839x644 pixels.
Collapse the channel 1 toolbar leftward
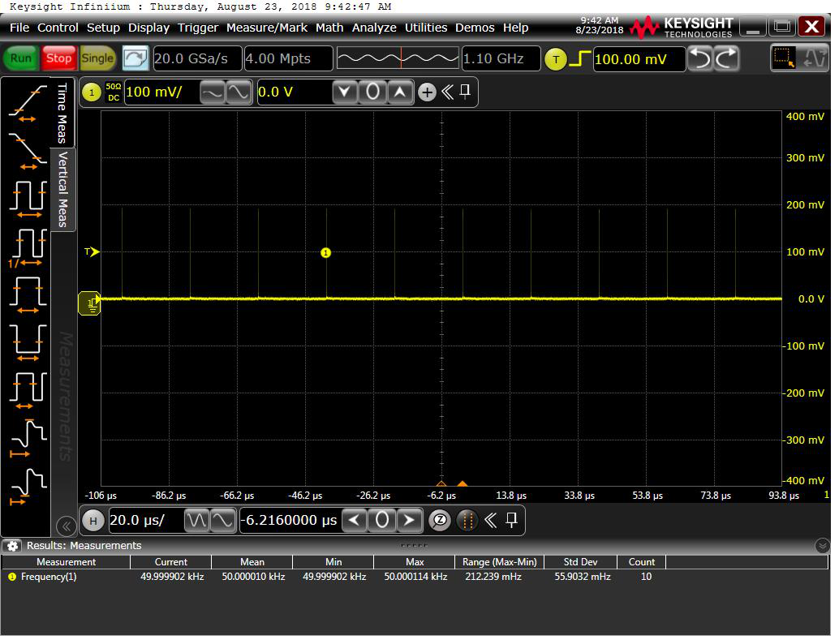pyautogui.click(x=446, y=92)
